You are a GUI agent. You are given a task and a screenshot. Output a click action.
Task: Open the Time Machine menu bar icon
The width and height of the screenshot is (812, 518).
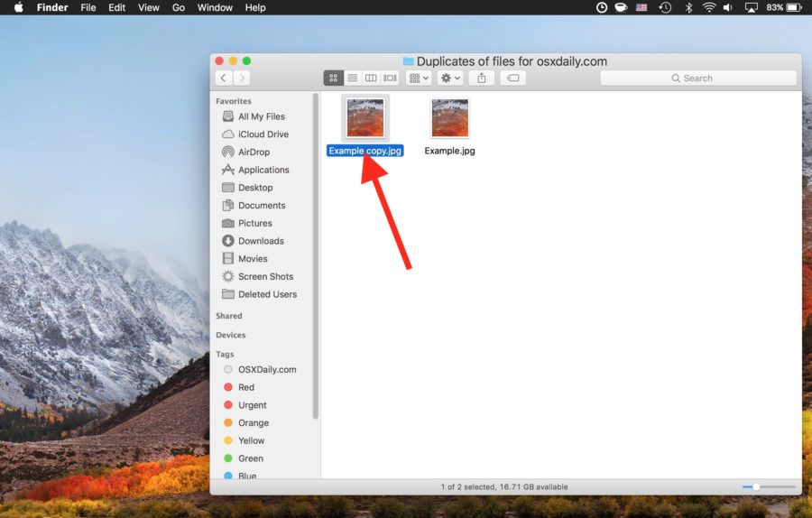[666, 7]
